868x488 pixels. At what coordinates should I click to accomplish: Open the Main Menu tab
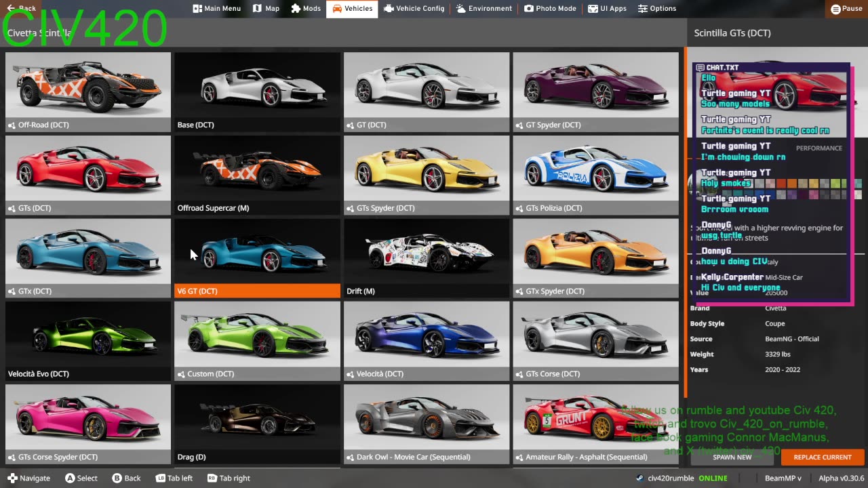216,9
